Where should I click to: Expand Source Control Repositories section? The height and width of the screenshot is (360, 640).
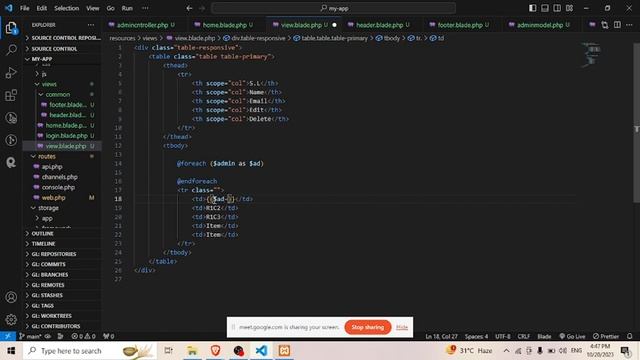[x=62, y=38]
